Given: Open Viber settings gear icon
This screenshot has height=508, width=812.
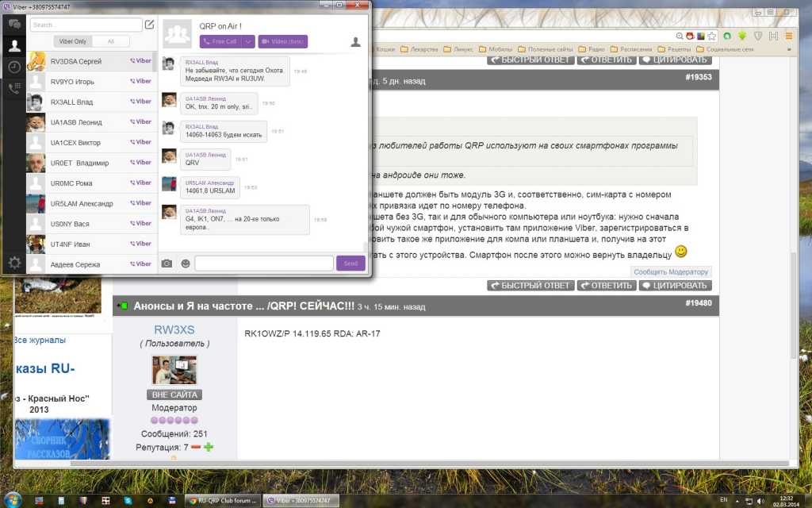Looking at the screenshot, I should (14, 263).
